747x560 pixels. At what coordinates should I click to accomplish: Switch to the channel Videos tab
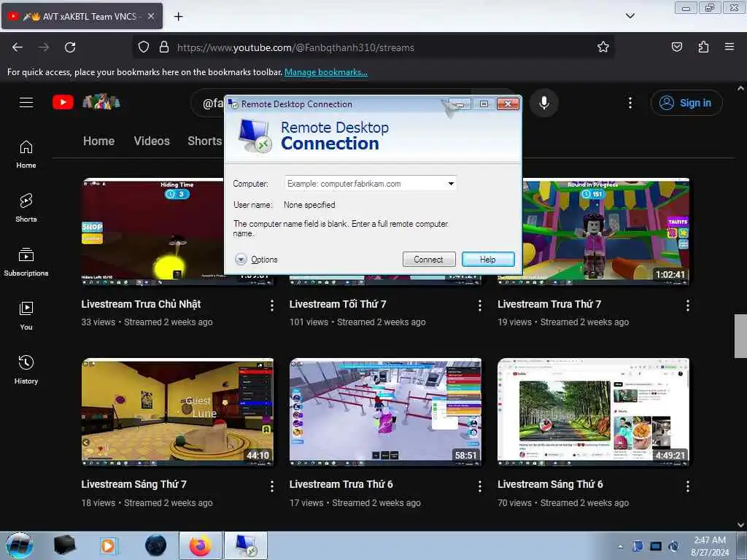tap(152, 141)
